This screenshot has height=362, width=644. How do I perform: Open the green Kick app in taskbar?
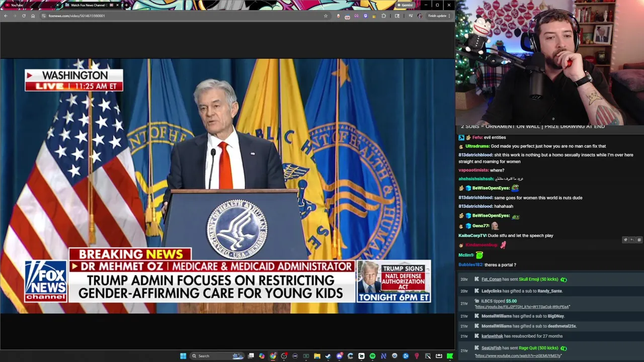(x=450, y=356)
